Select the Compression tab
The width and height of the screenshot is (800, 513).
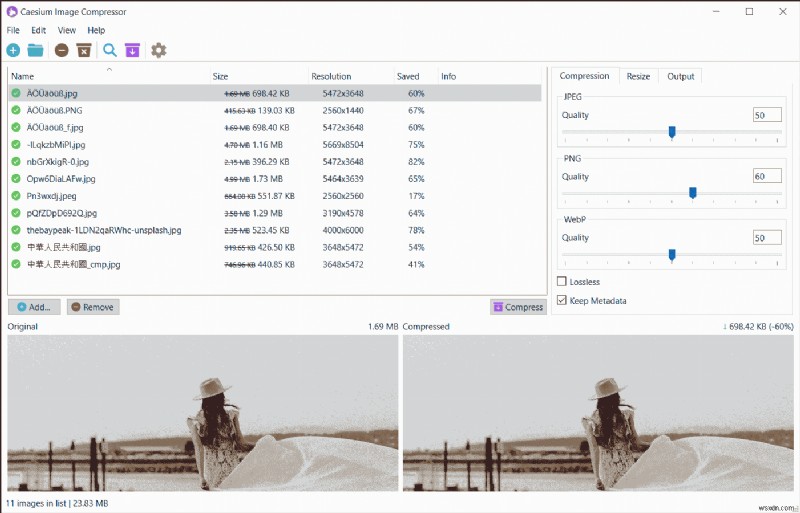584,76
